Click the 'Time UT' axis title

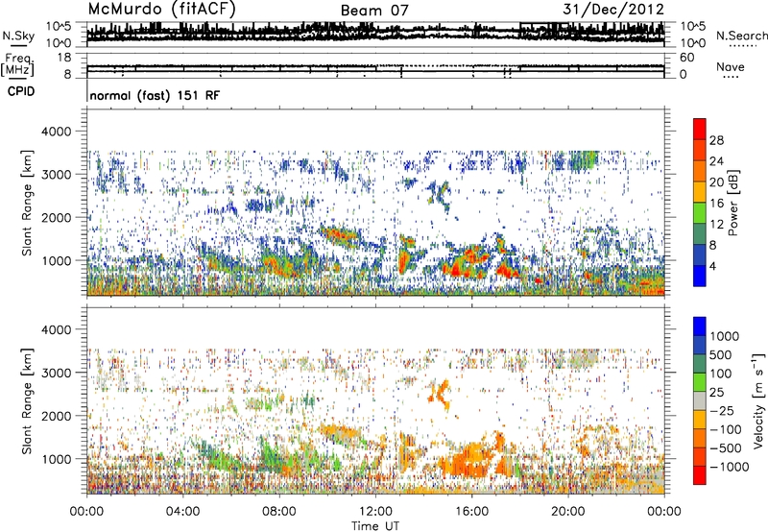(x=375, y=526)
